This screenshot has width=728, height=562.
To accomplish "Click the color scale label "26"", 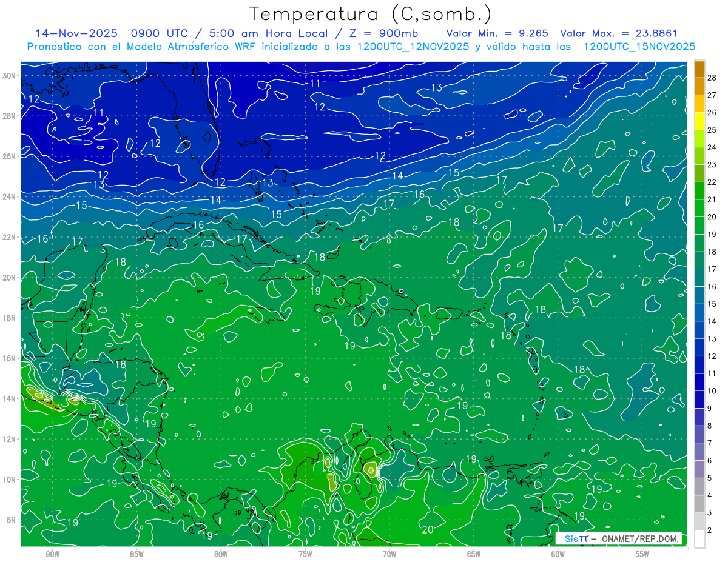I will pyautogui.click(x=712, y=113).
